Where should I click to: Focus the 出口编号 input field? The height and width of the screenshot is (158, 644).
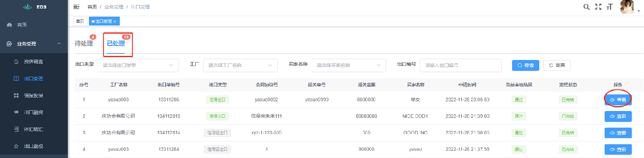(x=460, y=65)
